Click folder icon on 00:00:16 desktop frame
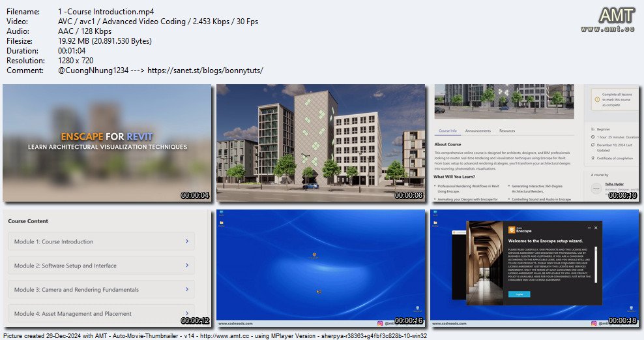The width and height of the screenshot is (644, 340). coord(222,223)
